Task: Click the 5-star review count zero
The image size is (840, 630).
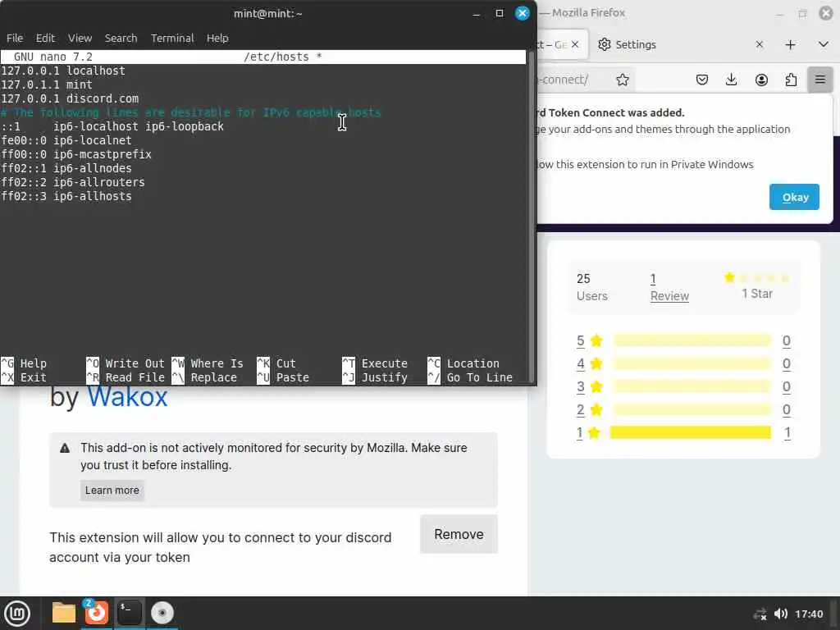Action: click(787, 340)
